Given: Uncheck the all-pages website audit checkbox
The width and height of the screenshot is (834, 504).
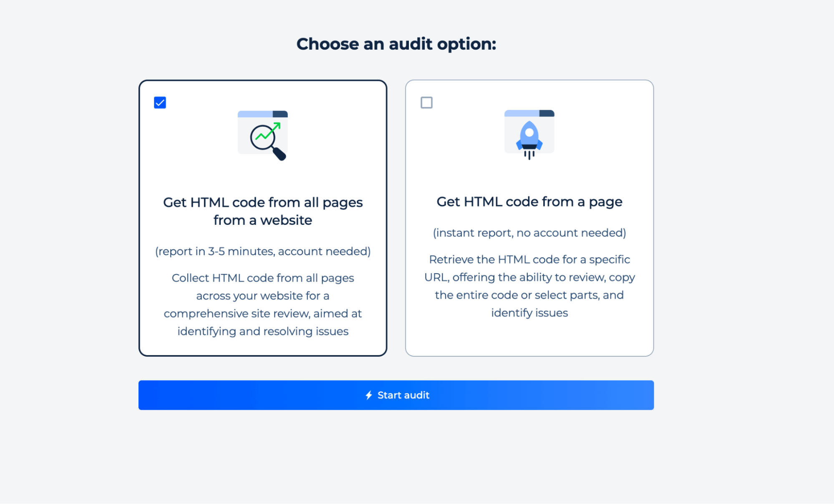Looking at the screenshot, I should pos(160,103).
